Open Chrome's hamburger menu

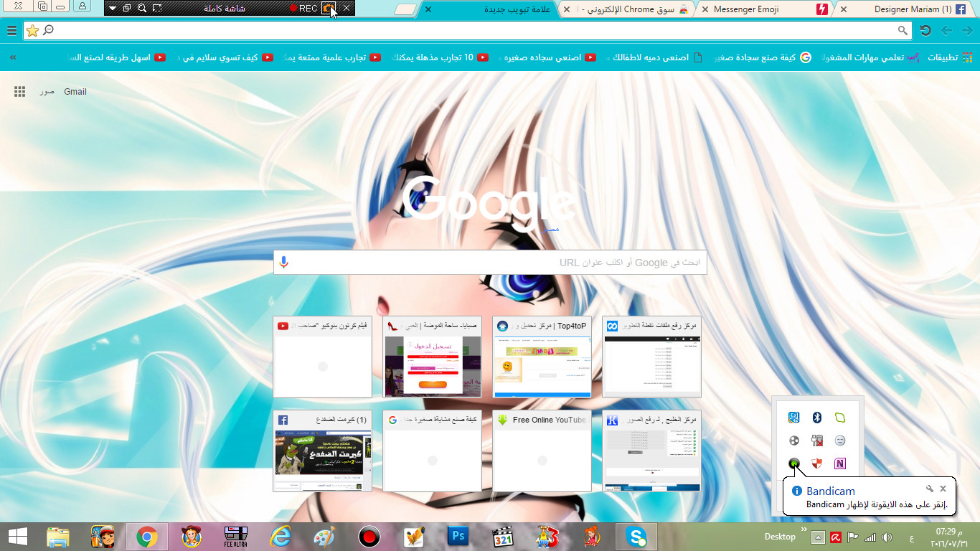[x=11, y=30]
